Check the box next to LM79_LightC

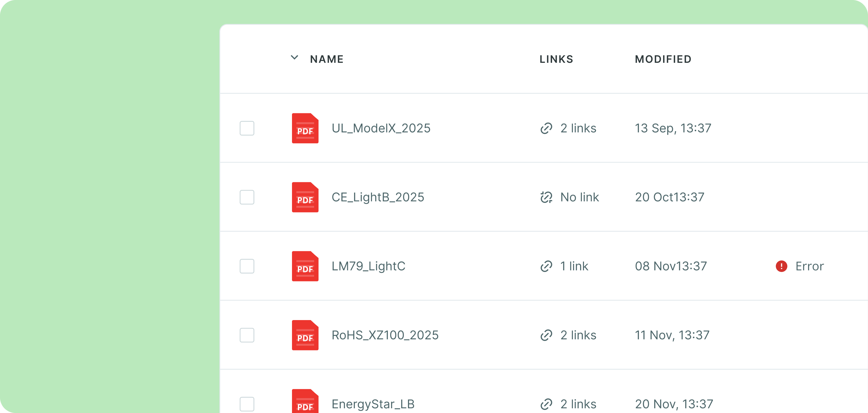247,266
